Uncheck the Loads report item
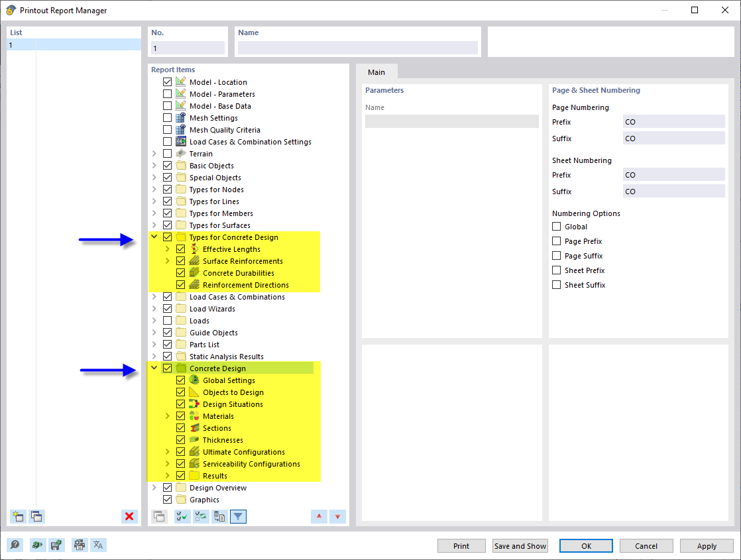 [167, 320]
